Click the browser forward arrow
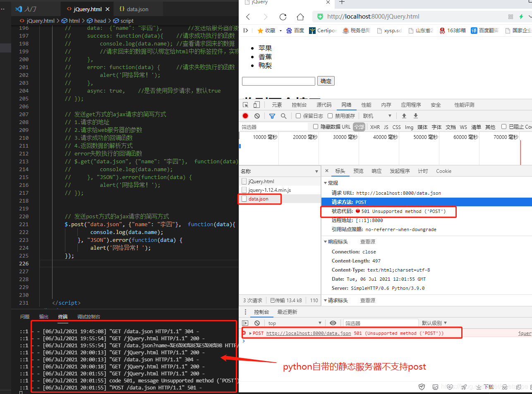Image resolution: width=532 pixels, height=394 pixels. pos(266,17)
